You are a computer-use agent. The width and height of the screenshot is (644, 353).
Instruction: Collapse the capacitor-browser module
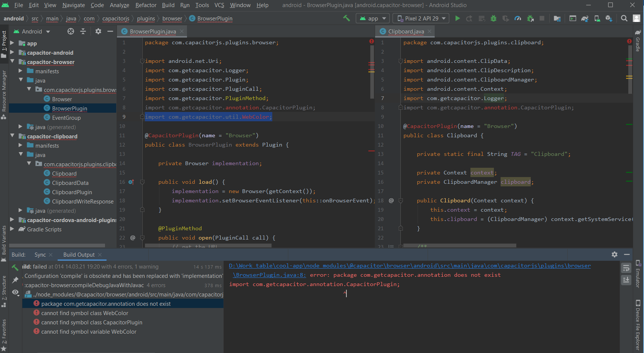(12, 62)
